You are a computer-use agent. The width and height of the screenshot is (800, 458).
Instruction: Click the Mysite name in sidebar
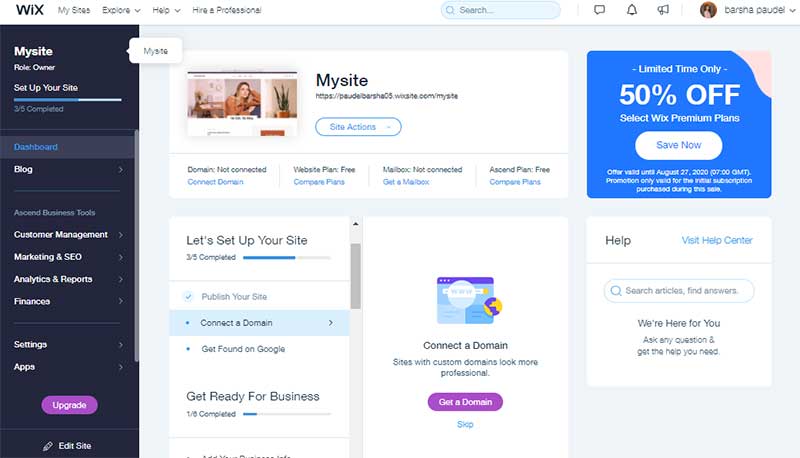(33, 52)
